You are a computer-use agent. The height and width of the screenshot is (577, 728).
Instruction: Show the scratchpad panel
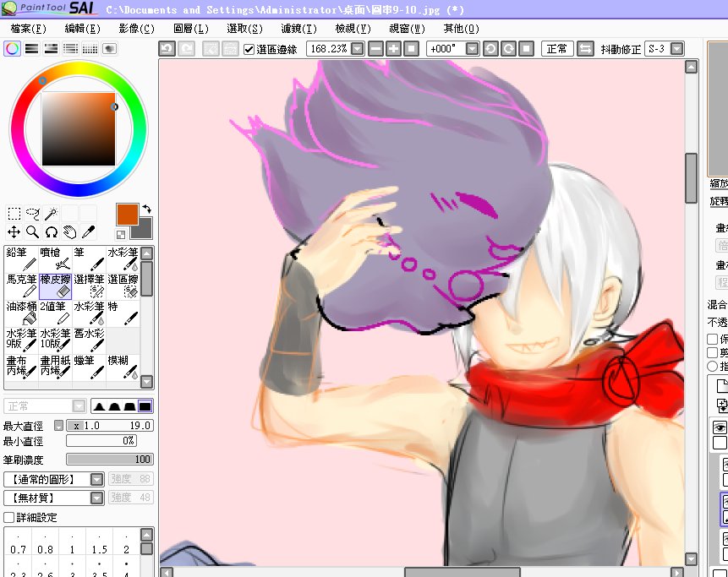(109, 49)
